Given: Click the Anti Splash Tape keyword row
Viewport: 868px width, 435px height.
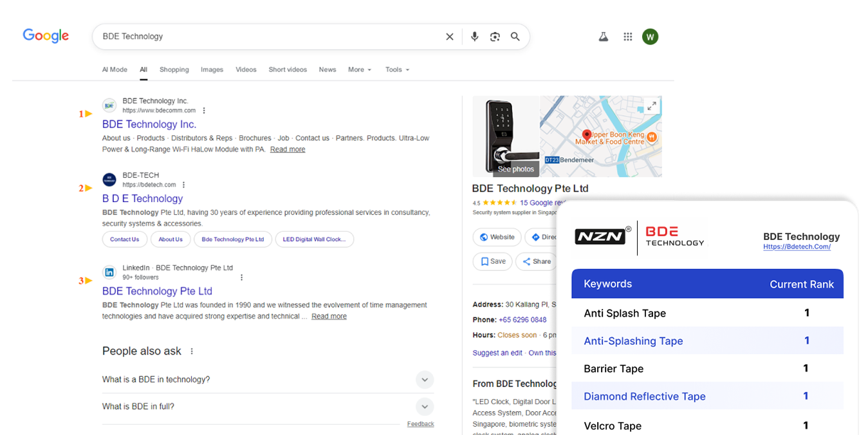Looking at the screenshot, I should click(x=707, y=313).
